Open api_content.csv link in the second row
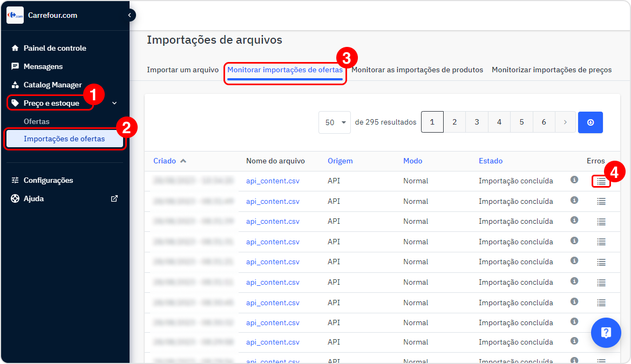The height and width of the screenshot is (364, 631). pyautogui.click(x=273, y=202)
